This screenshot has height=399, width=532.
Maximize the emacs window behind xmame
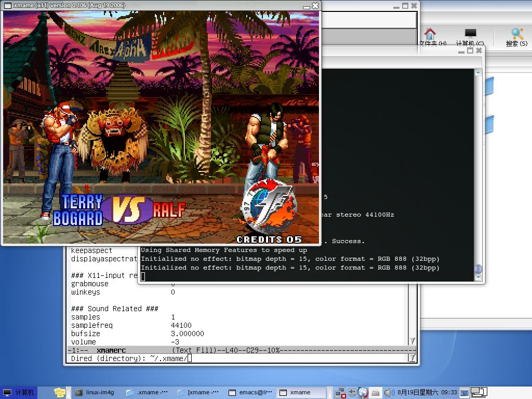405,6
